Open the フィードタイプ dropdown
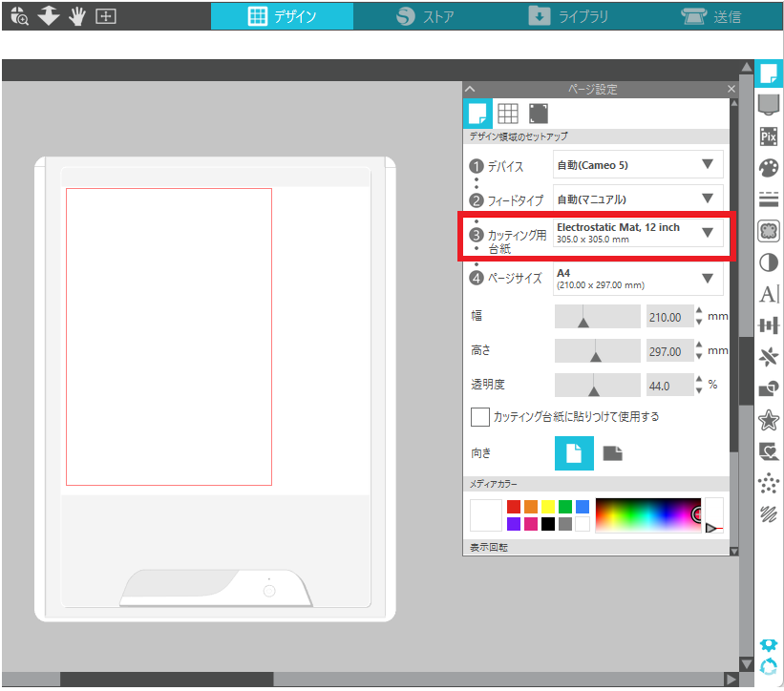The width and height of the screenshot is (784, 691). (x=638, y=199)
